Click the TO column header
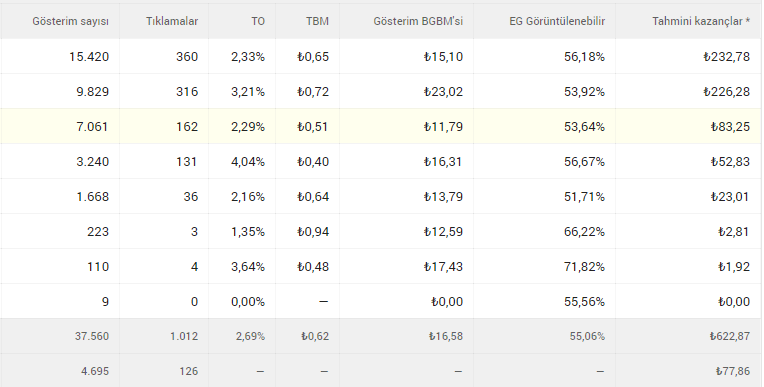 point(258,21)
